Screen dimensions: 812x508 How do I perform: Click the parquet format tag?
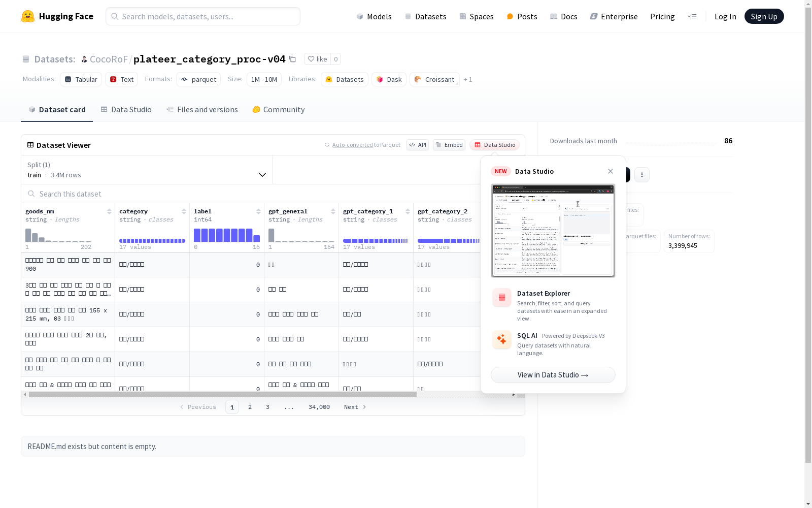click(x=198, y=79)
